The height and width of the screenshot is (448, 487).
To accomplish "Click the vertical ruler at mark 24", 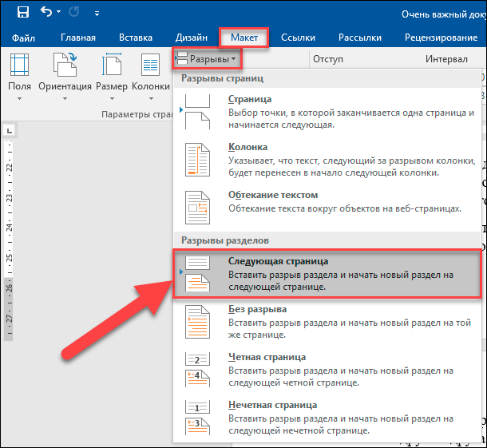I will [9, 228].
